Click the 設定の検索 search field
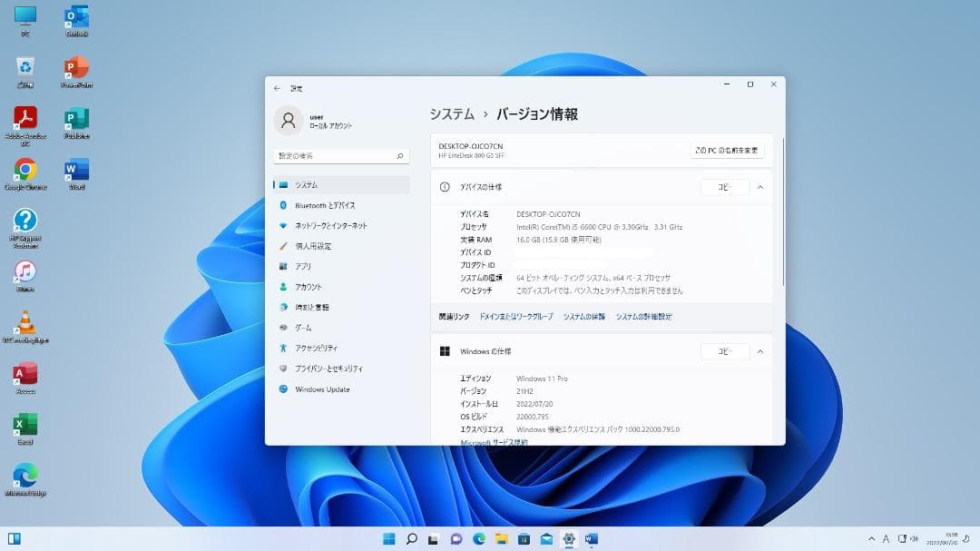This screenshot has height=551, width=980. [x=341, y=155]
